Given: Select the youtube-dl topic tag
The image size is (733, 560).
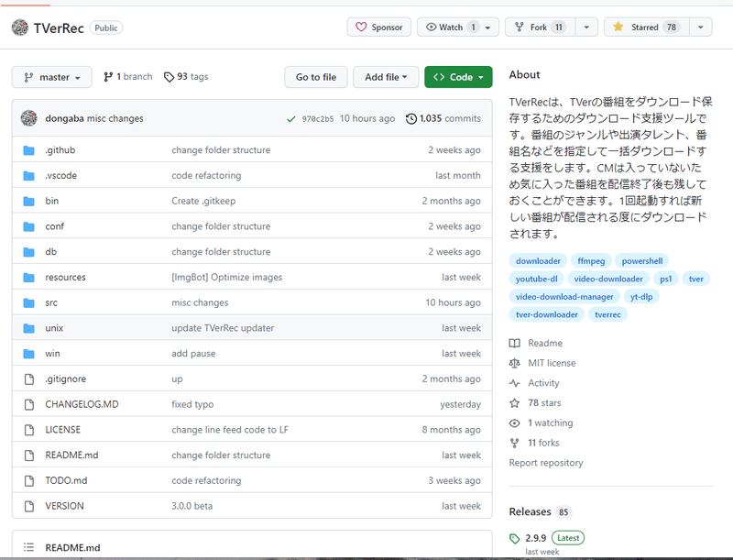Looking at the screenshot, I should click(x=536, y=279).
